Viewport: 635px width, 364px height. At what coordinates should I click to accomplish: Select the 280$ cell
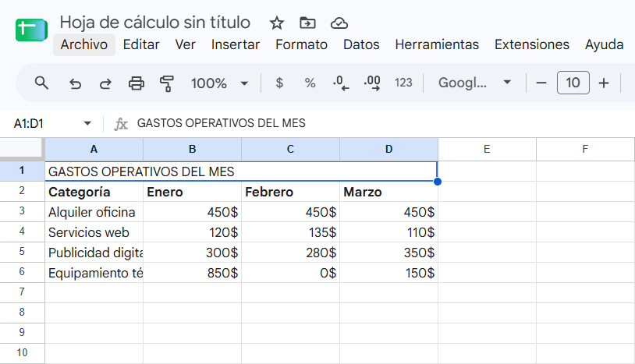coord(290,253)
